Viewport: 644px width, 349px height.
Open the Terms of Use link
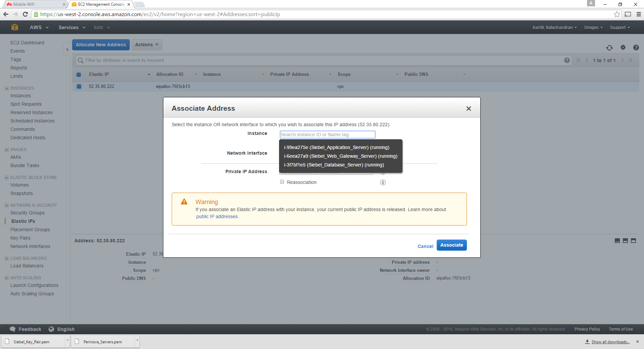pos(621,329)
